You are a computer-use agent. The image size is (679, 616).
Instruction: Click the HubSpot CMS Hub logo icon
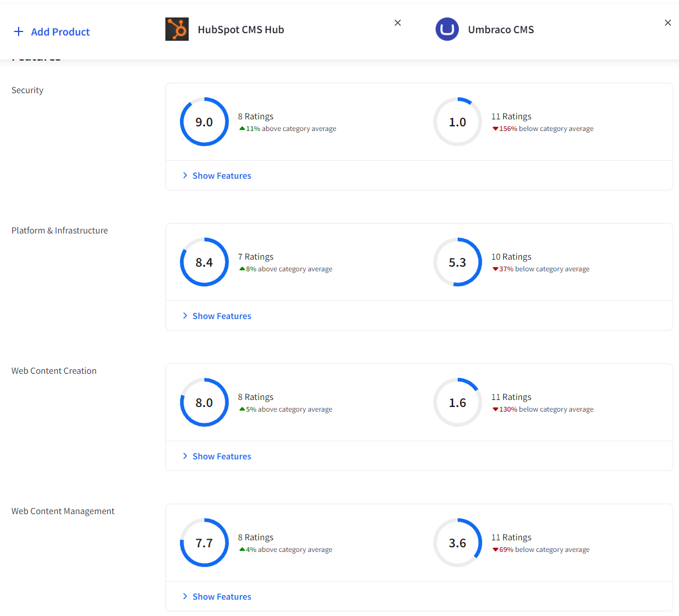(x=176, y=29)
